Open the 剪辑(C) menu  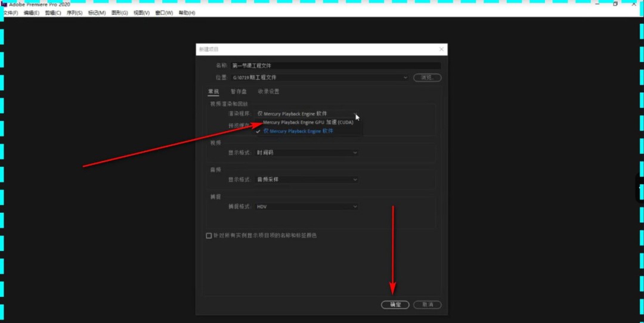coord(53,13)
